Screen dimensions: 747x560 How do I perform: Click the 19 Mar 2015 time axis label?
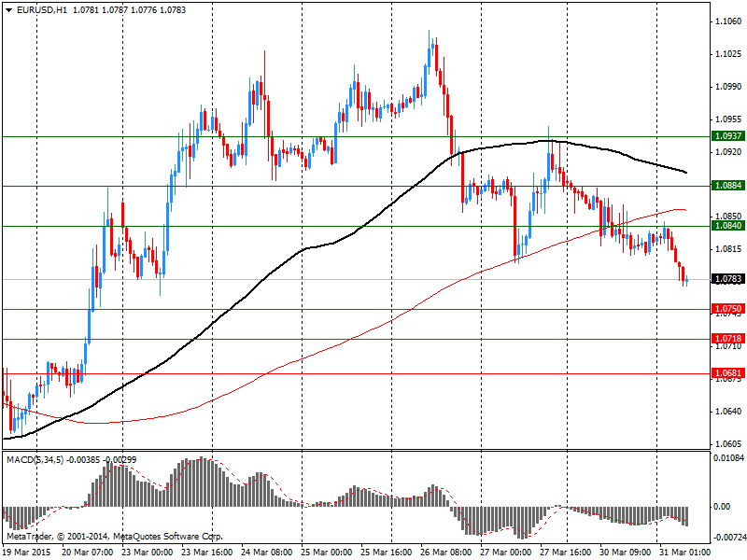(x=27, y=553)
